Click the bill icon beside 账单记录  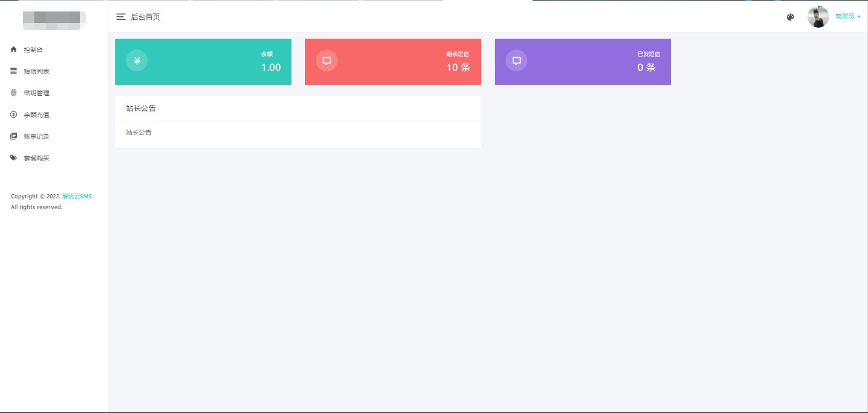click(x=14, y=136)
